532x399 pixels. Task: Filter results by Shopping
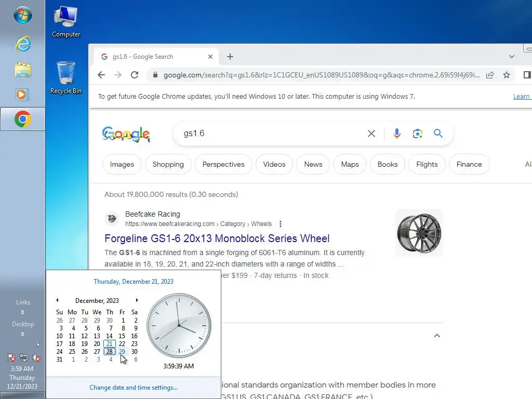[x=168, y=164]
